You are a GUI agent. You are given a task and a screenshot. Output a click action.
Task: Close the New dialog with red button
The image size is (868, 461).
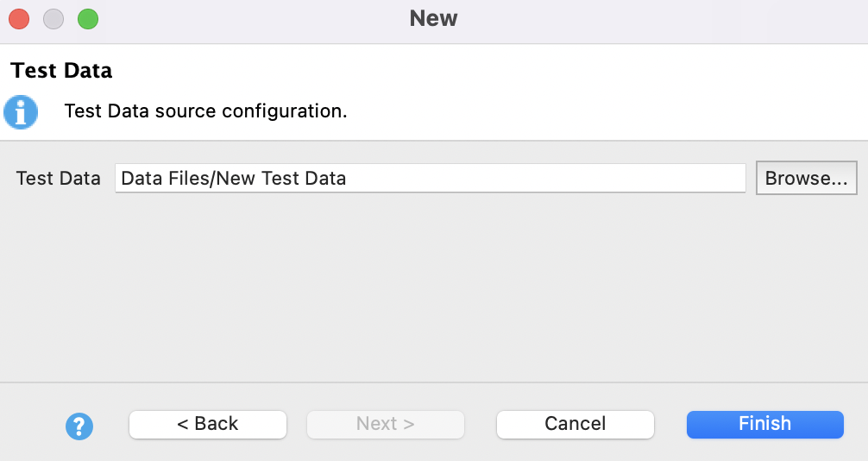coord(19,18)
